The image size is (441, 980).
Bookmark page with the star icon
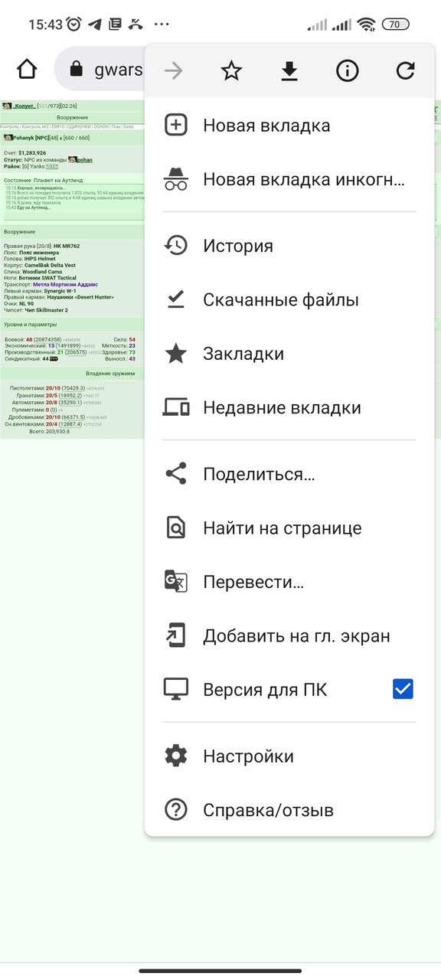231,71
